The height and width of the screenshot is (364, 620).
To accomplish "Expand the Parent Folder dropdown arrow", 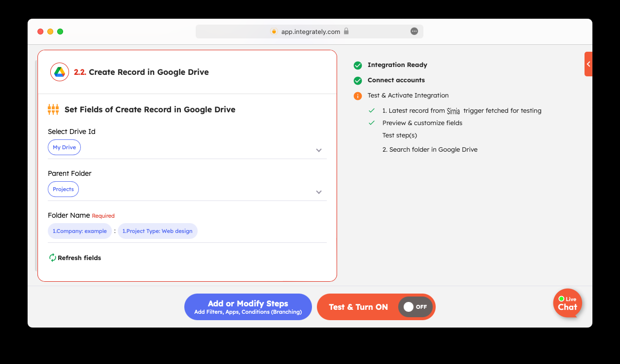I will (x=319, y=192).
